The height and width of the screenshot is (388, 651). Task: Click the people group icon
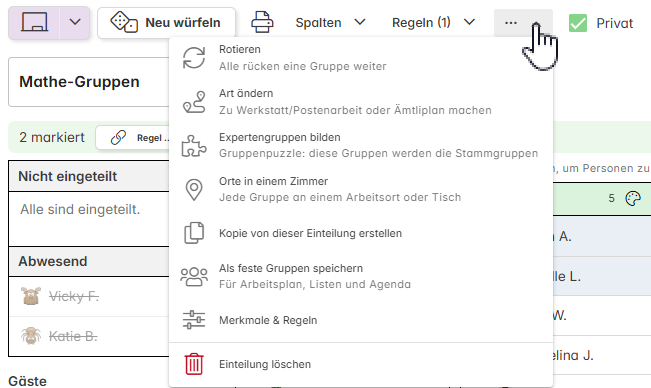pyautogui.click(x=194, y=276)
